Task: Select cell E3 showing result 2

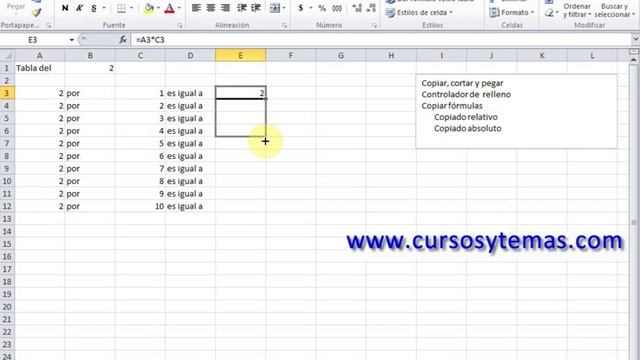Action: coord(240,93)
